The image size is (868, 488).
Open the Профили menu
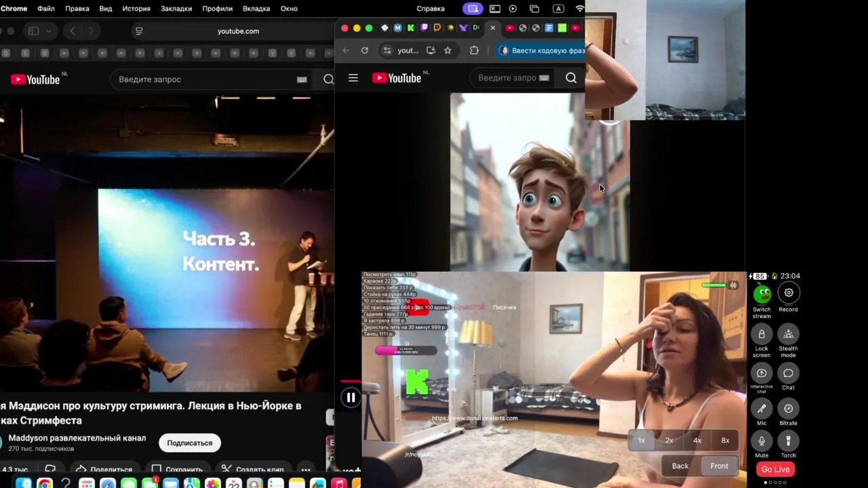click(x=217, y=8)
